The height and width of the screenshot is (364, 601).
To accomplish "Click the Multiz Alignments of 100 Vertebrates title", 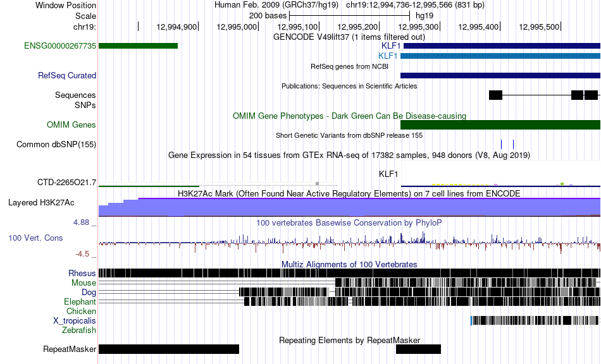I will 349,265.
